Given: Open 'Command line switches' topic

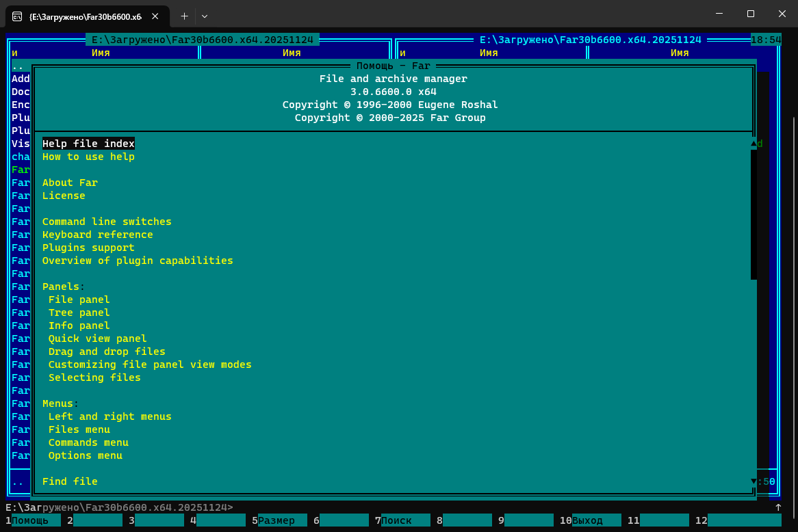Looking at the screenshot, I should coord(107,222).
